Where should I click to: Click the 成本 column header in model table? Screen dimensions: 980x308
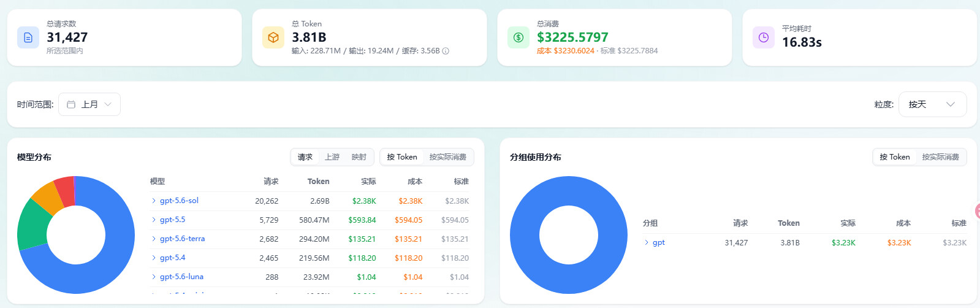[415, 182]
